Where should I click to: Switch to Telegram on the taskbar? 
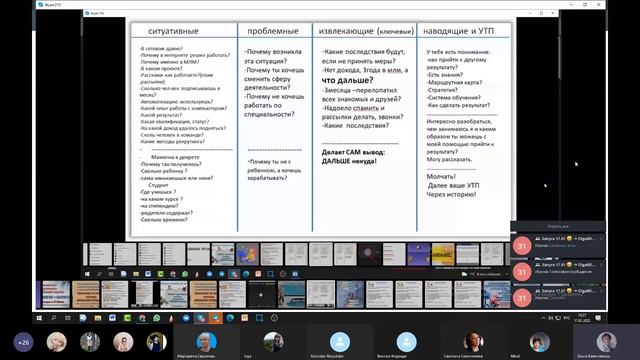click(x=216, y=318)
